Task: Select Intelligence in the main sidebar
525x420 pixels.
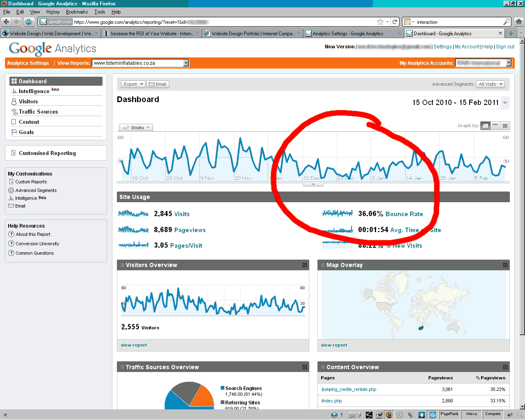Action: tap(34, 91)
